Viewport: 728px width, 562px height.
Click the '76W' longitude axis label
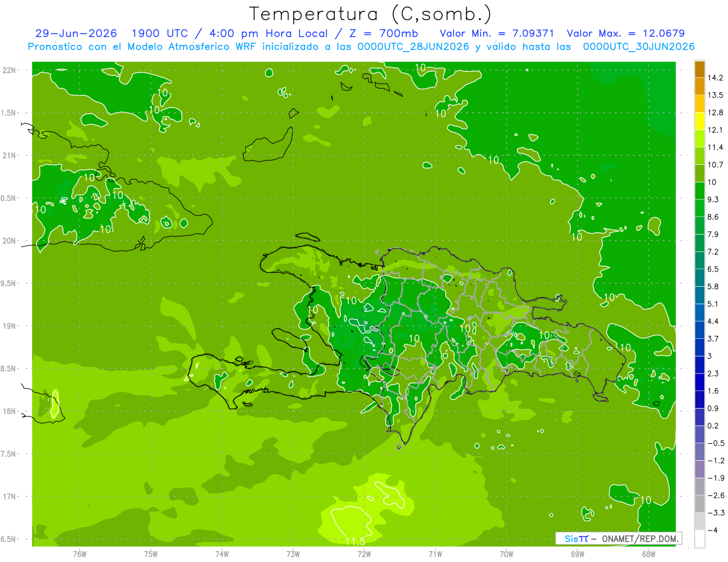pyautogui.click(x=79, y=554)
